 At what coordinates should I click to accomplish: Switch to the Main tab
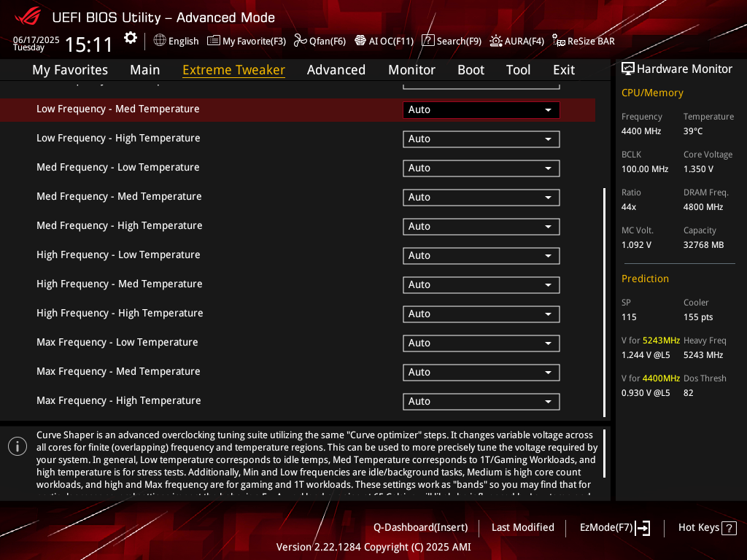145,70
